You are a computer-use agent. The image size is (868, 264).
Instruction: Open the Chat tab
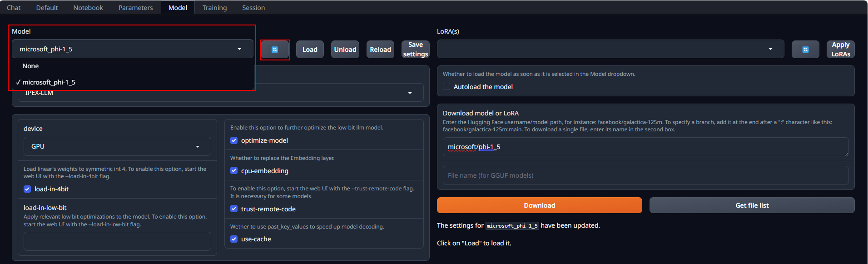pos(14,8)
